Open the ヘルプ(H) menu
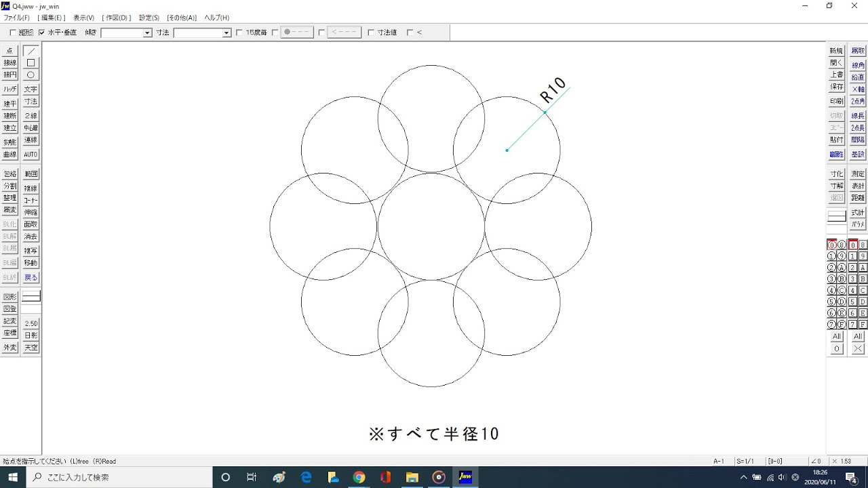Screen dimensions: 868x488 217,18
